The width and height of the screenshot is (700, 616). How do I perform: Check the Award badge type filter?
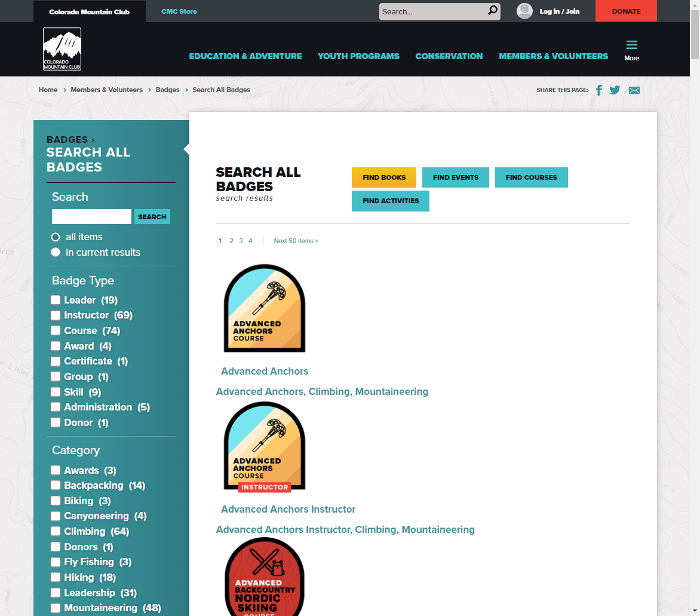click(56, 346)
